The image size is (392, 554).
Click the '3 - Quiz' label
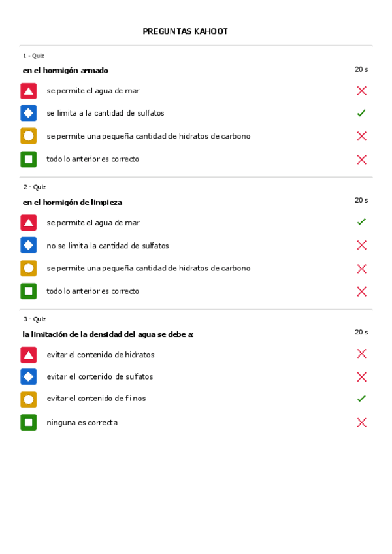click(x=34, y=319)
